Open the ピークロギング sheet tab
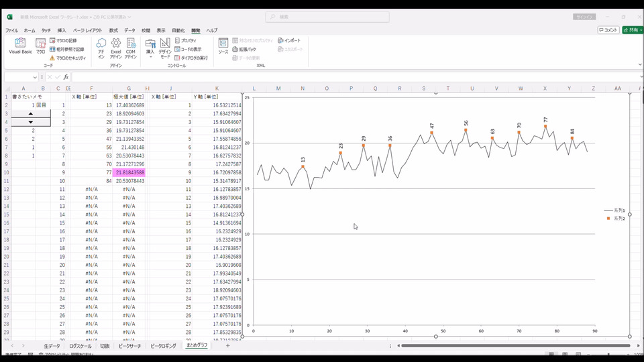The width and height of the screenshot is (644, 362). [163, 346]
